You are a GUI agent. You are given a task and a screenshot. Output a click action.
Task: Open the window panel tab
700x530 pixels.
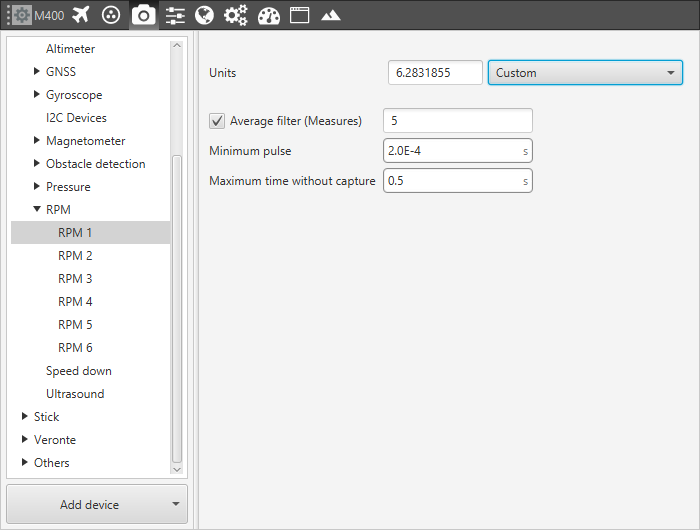[300, 16]
